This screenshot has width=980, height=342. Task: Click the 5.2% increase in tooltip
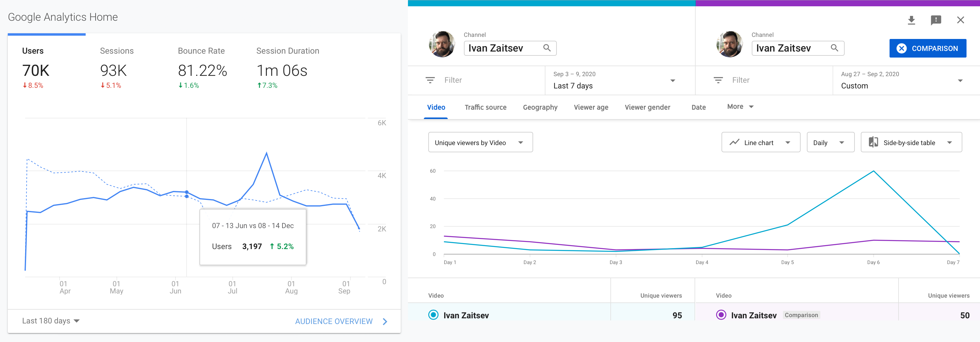282,246
